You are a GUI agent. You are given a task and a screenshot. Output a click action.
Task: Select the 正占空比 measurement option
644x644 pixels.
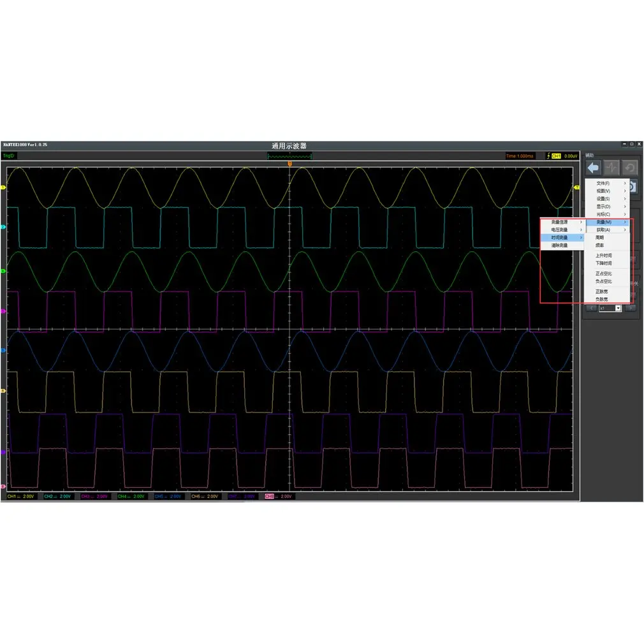607,274
